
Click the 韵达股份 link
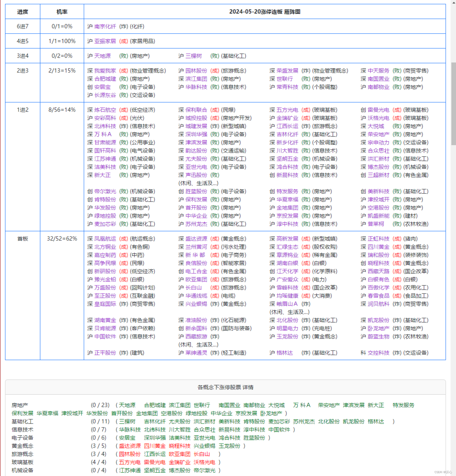click(196, 151)
